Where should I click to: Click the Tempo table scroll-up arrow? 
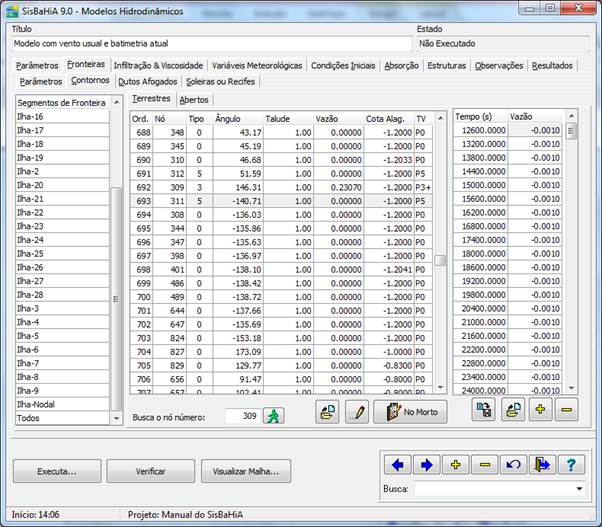tap(571, 116)
